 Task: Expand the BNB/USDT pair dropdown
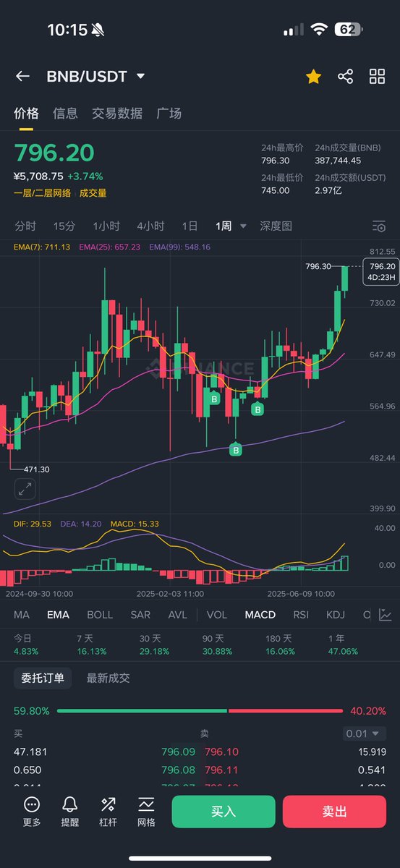(x=140, y=77)
